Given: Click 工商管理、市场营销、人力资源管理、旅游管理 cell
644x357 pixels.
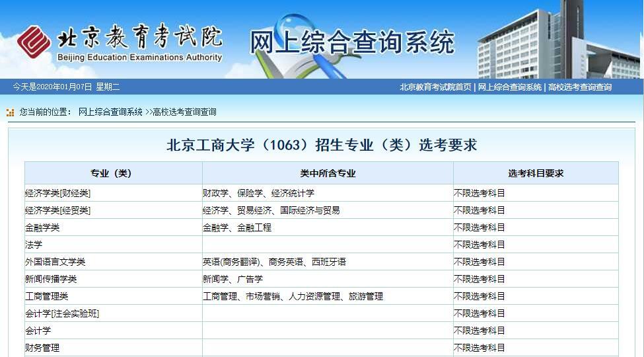Looking at the screenshot, I should 328,297.
